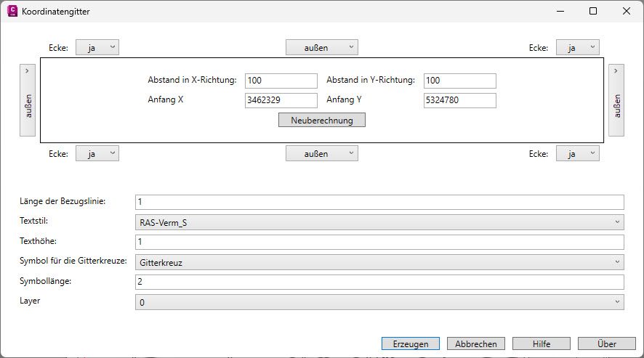644x358 pixels.
Task: Click the left side vertical außen selector
Action: (x=28, y=100)
